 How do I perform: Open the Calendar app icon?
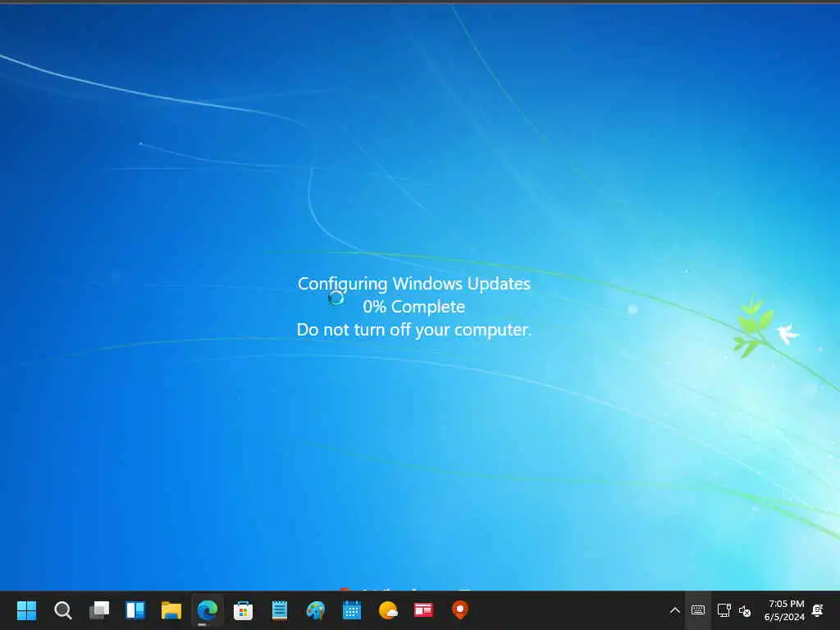coord(351,610)
